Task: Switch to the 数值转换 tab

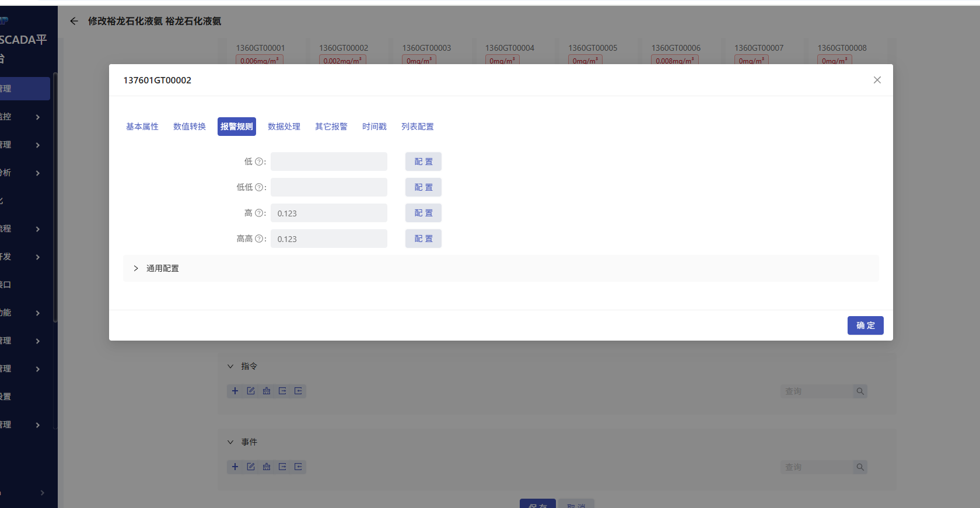Action: pos(190,127)
